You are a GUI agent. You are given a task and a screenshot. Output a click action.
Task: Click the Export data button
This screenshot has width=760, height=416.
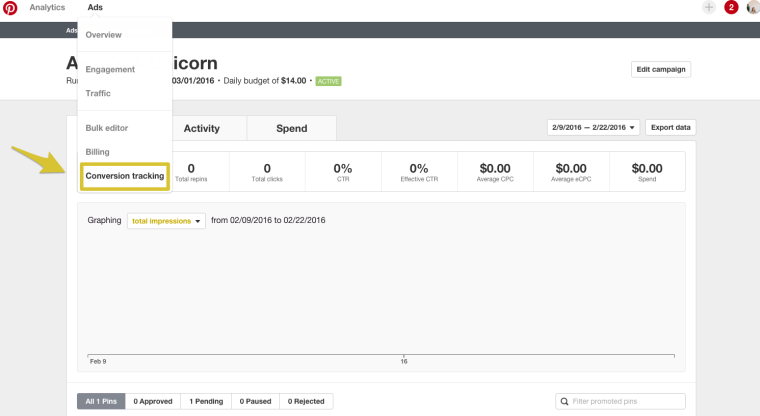pyautogui.click(x=670, y=128)
